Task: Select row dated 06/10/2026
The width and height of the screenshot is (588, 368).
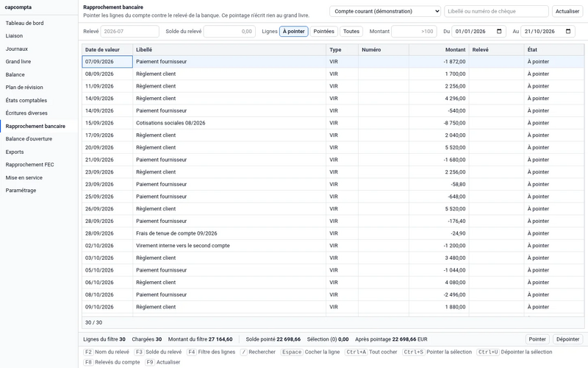Action: pyautogui.click(x=333, y=283)
